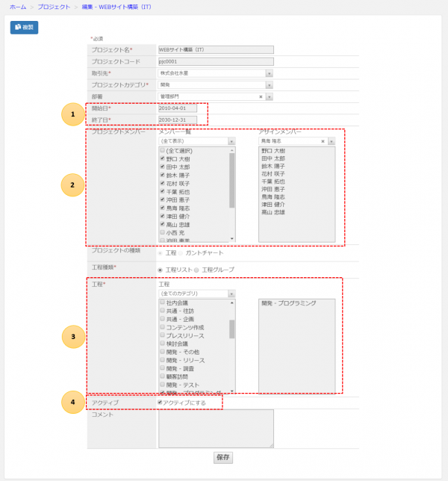Uncheck 鳥海 隆志 checkbox in member list

coord(163,208)
